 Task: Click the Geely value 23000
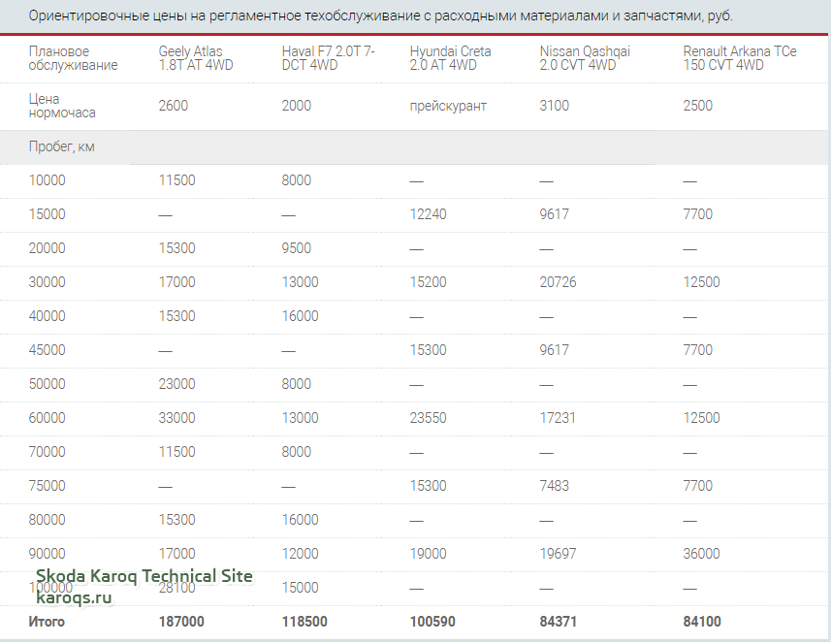(177, 384)
